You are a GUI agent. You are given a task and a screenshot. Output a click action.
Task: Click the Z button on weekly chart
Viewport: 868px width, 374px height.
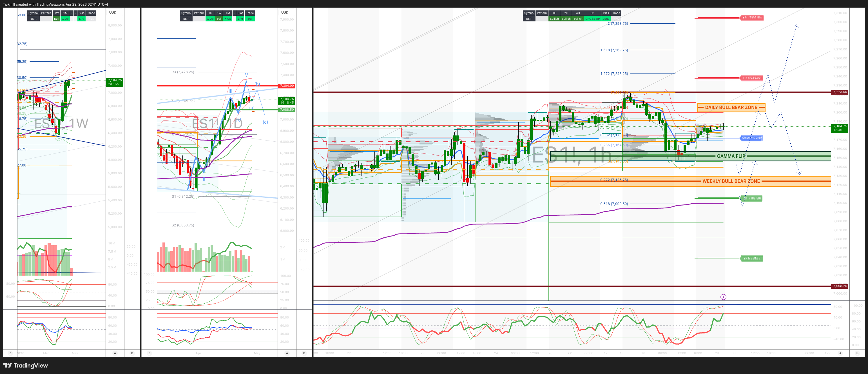pos(10,353)
